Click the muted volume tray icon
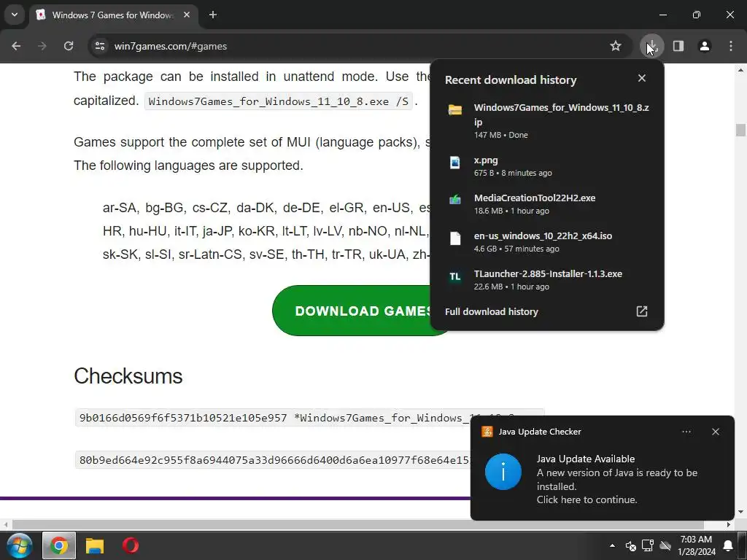Viewport: 747px width, 560px height. coord(630,545)
